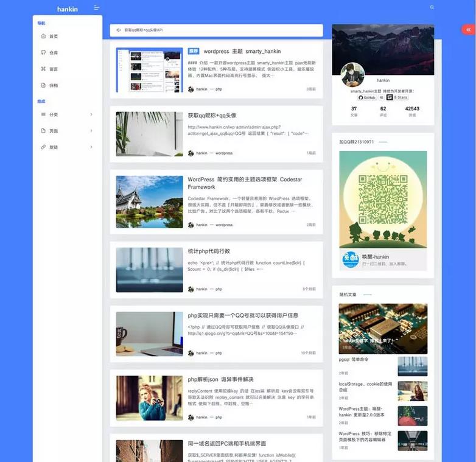476x462 pixels.
Task: Click the home icon labeled 首页
Action: (x=43, y=37)
